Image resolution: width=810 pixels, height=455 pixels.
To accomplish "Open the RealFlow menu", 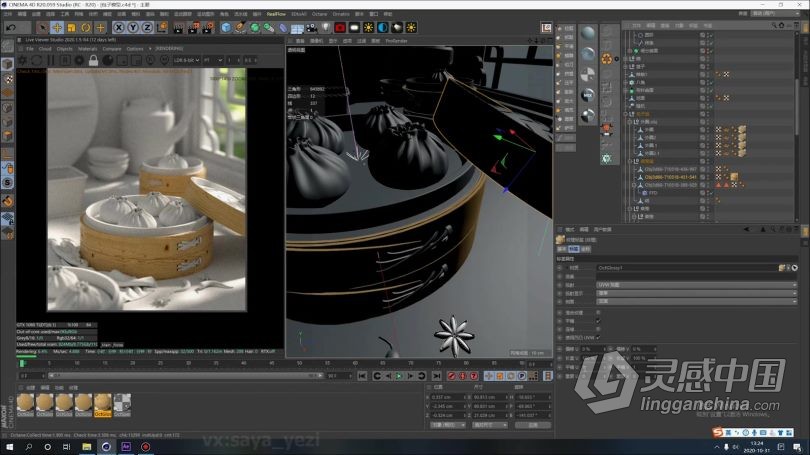I will click(x=276, y=14).
